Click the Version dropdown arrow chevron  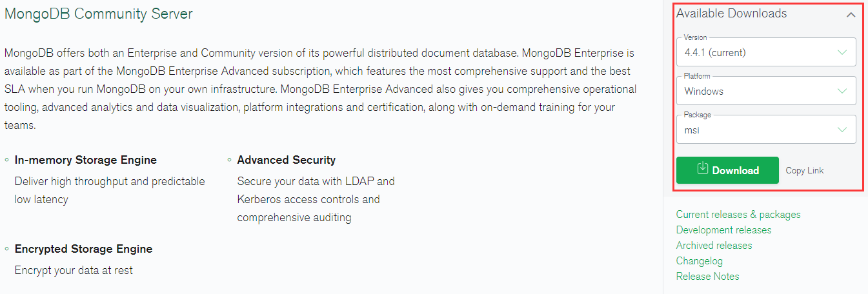click(842, 52)
